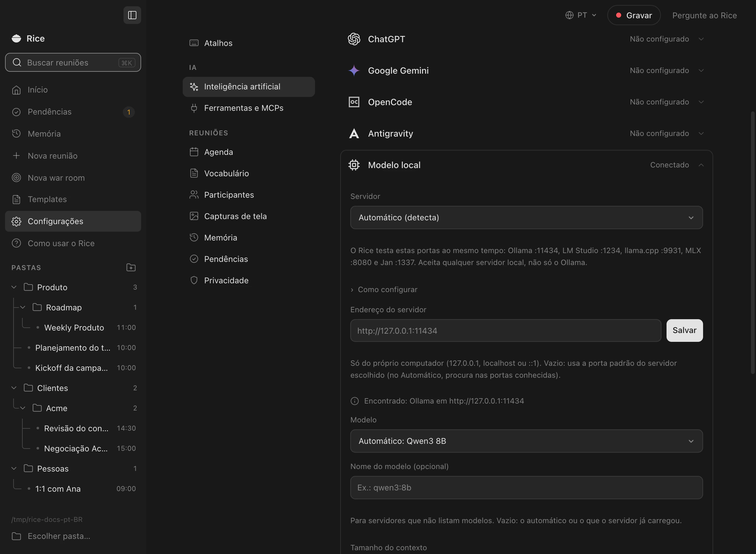The image size is (756, 554).
Task: Click the ChatGPT logo icon
Action: (x=354, y=39)
